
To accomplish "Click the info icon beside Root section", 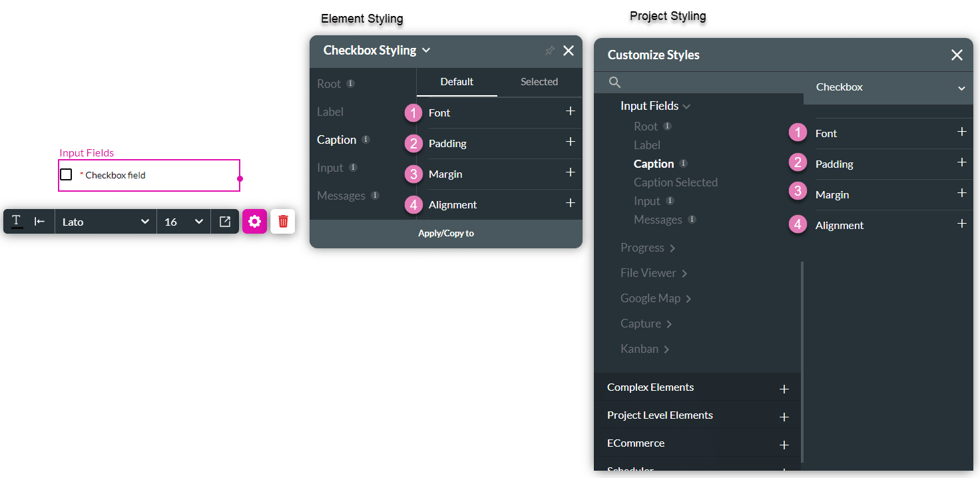I will click(352, 83).
